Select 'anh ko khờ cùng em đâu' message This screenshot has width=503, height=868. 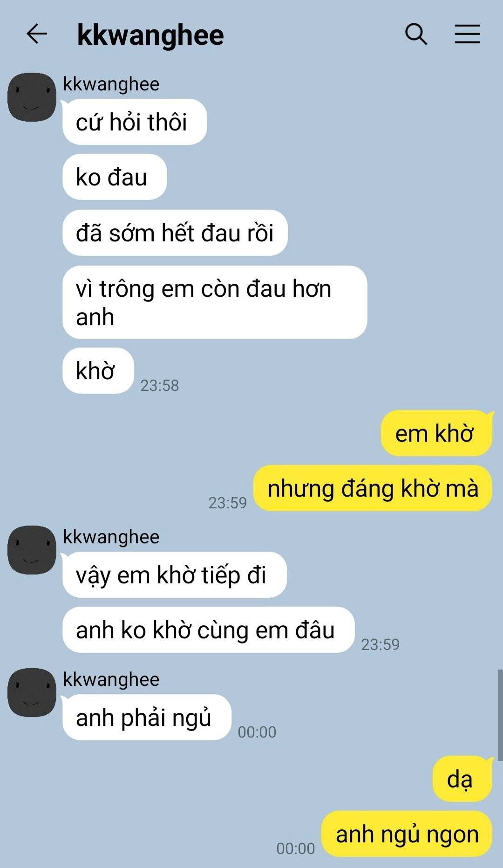tap(209, 629)
